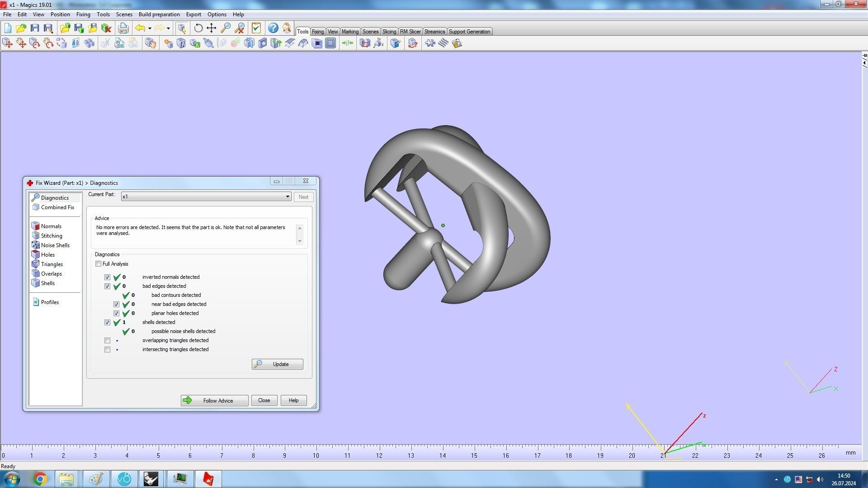Click the Open file folder icon
The image size is (868, 488).
coord(21,28)
